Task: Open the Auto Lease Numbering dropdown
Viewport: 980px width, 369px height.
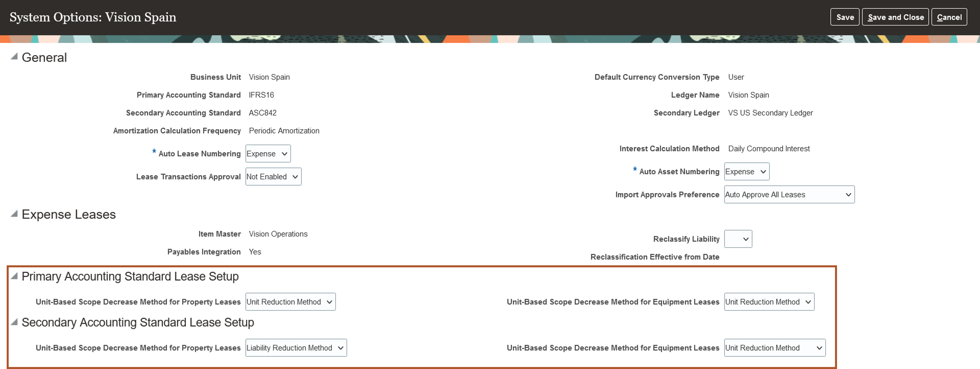Action: pos(268,153)
